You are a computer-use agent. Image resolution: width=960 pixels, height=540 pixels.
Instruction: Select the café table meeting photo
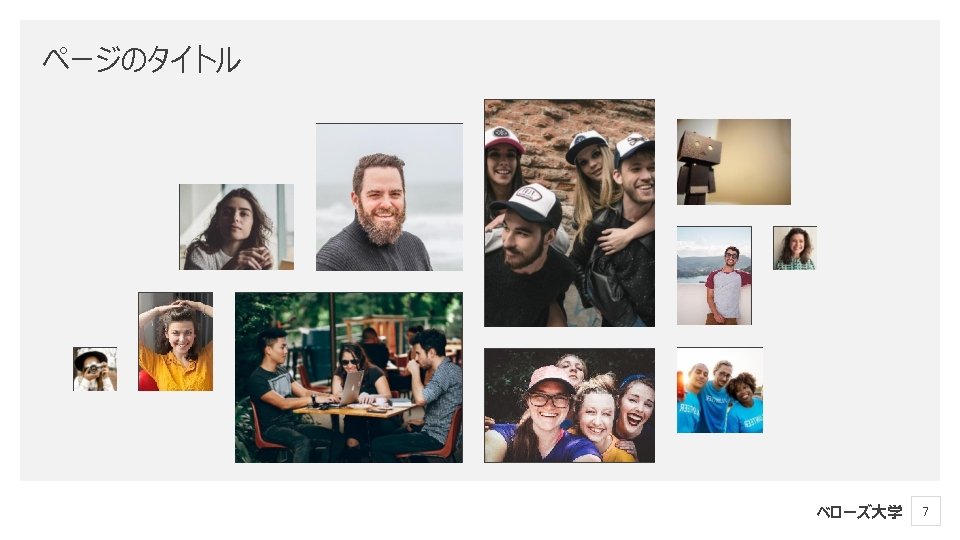349,377
